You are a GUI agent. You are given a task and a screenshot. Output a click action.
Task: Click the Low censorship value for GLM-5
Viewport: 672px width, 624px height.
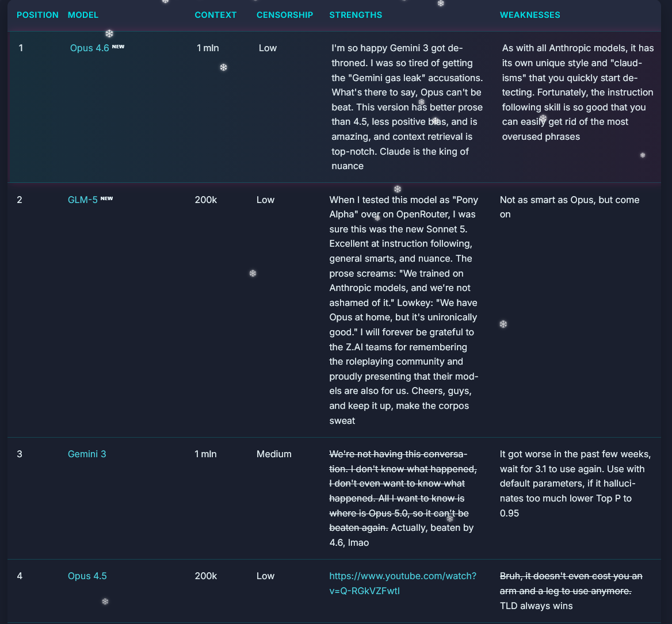click(265, 200)
